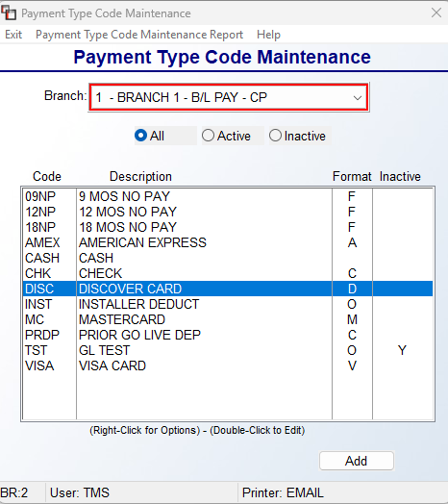Open the Help menu

pyautogui.click(x=268, y=35)
